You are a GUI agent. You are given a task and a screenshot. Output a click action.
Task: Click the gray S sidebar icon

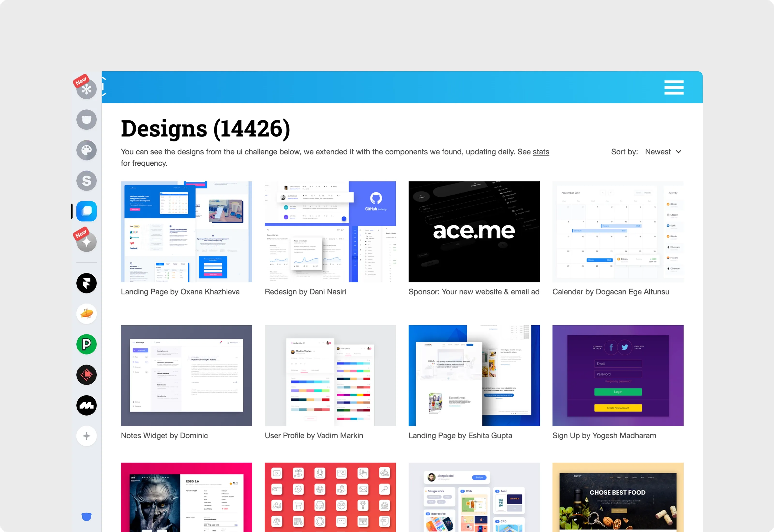click(86, 181)
